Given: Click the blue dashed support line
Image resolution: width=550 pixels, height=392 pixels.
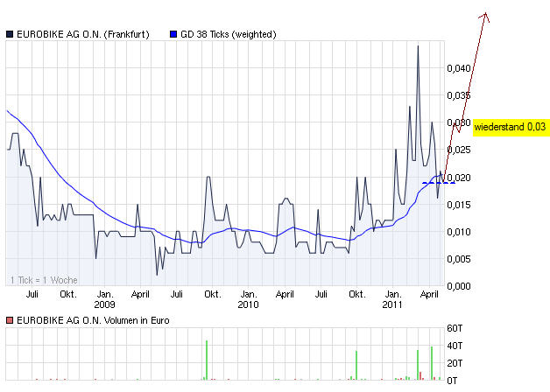Looking at the screenshot, I should tap(438, 183).
